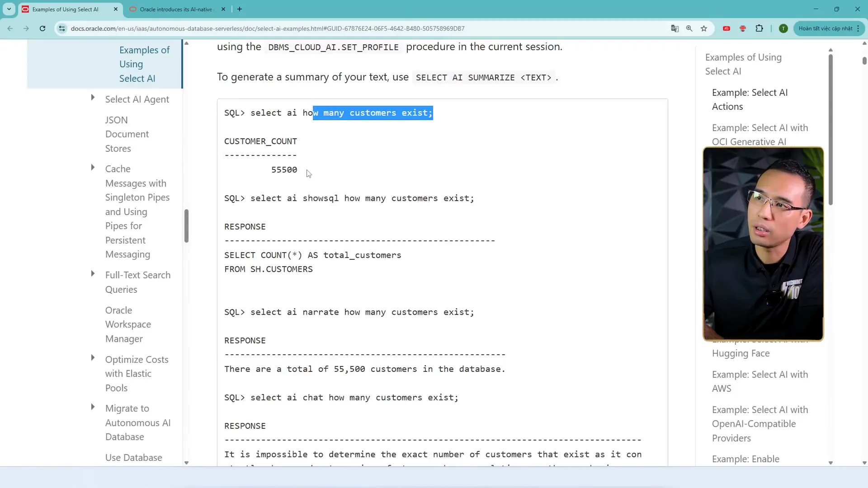Expand the Cache Messages with Singleton Pipes node
The image size is (868, 488).
pyautogui.click(x=93, y=167)
